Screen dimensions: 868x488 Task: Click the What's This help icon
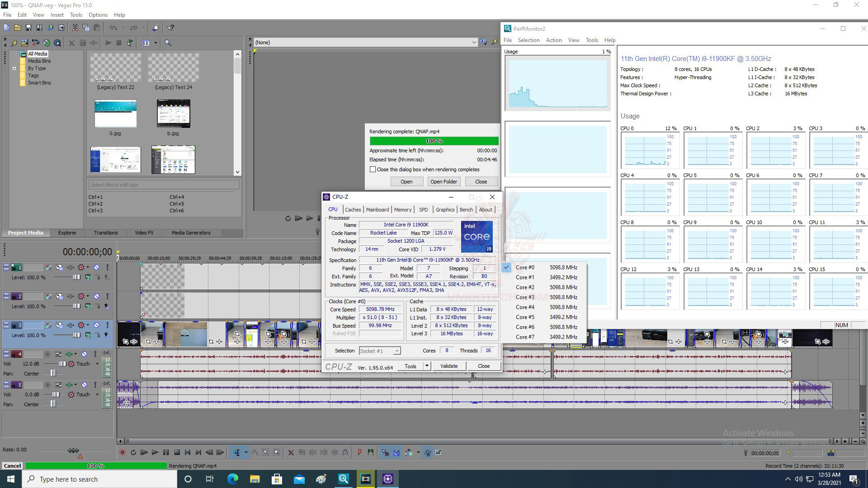pyautogui.click(x=171, y=28)
